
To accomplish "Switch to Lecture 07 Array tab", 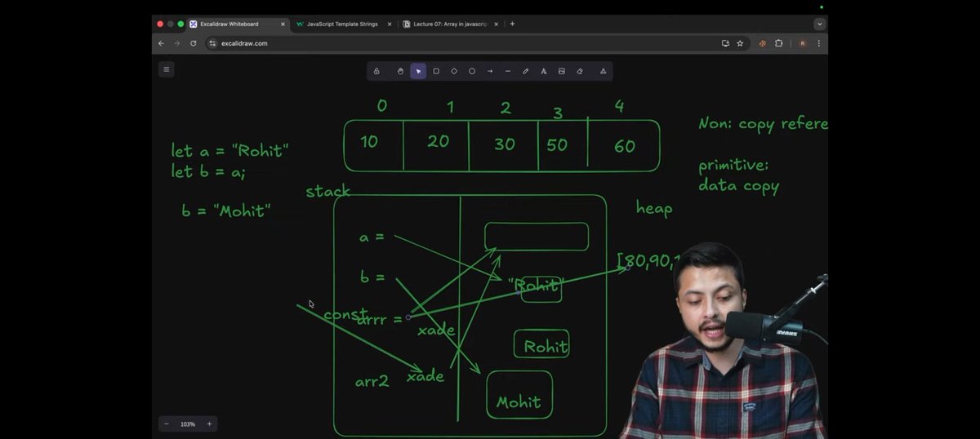I will [451, 24].
